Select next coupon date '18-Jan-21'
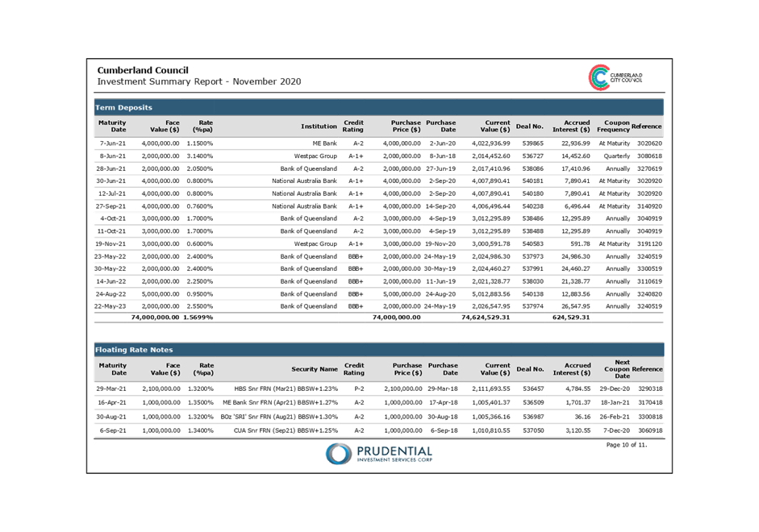 [x=615, y=402]
